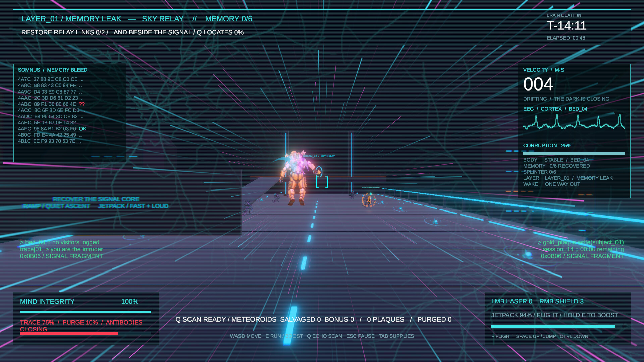Click the session_14 remaining log line

pos(583,249)
